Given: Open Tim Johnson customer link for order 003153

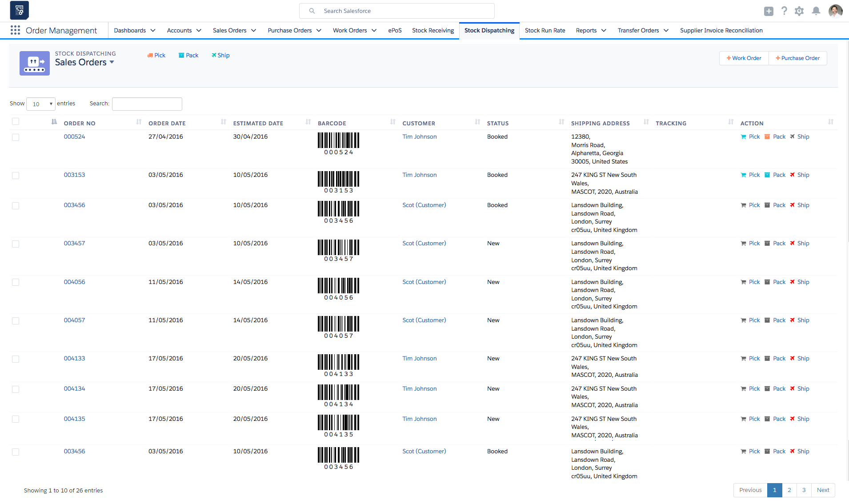Looking at the screenshot, I should click(x=420, y=175).
